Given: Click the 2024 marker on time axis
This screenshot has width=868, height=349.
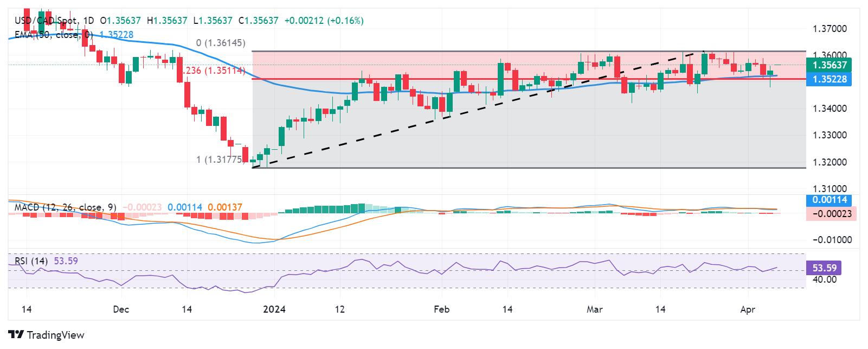Looking at the screenshot, I should coord(274,309).
